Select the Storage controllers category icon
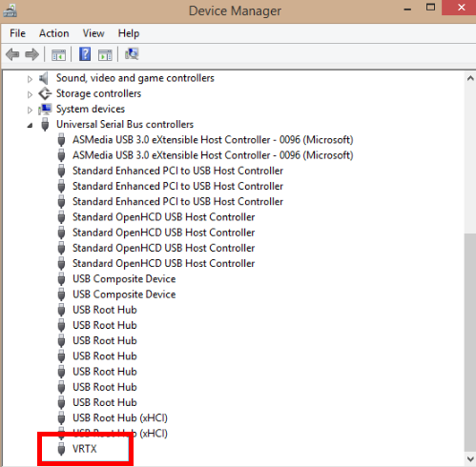This screenshot has width=476, height=467. (x=45, y=93)
